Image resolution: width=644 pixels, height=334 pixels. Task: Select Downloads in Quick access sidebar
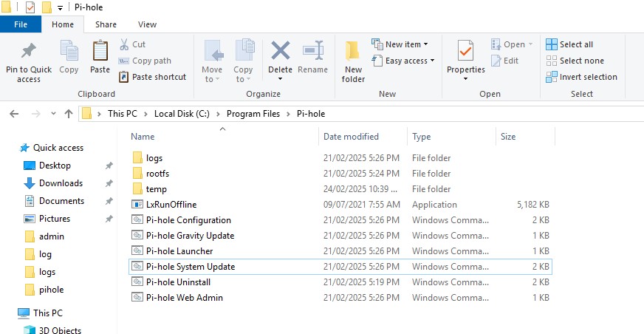click(x=61, y=183)
